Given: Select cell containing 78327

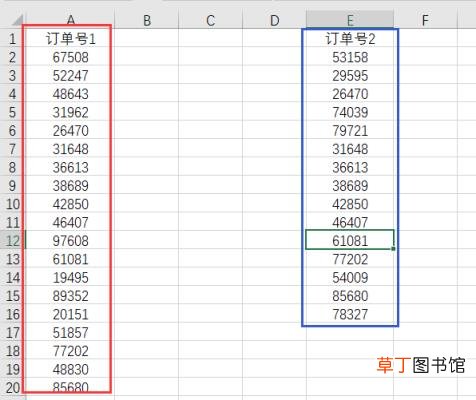Looking at the screenshot, I should point(350,314).
